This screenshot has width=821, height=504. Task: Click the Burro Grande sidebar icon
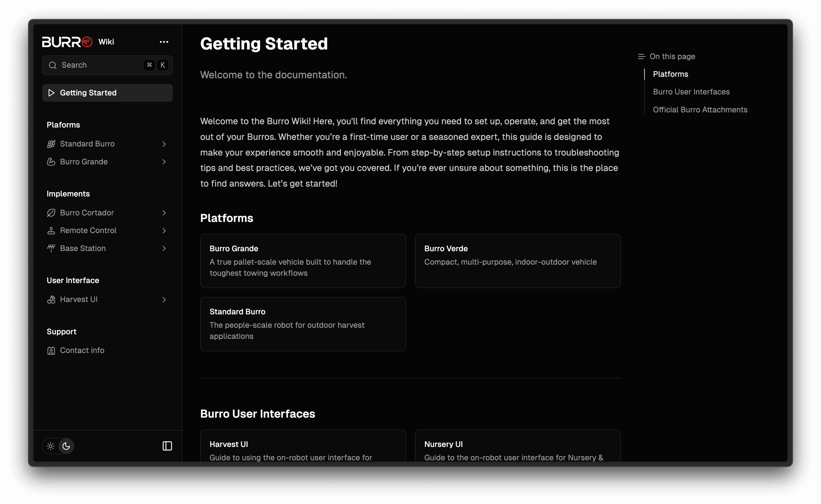click(51, 161)
